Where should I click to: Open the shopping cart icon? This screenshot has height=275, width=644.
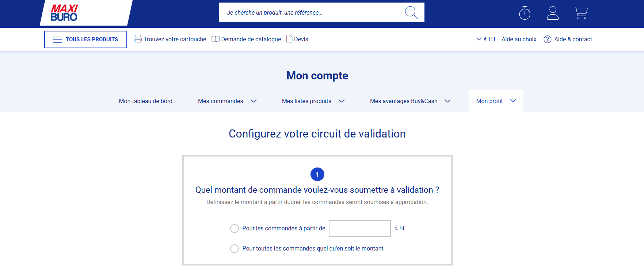click(x=581, y=13)
